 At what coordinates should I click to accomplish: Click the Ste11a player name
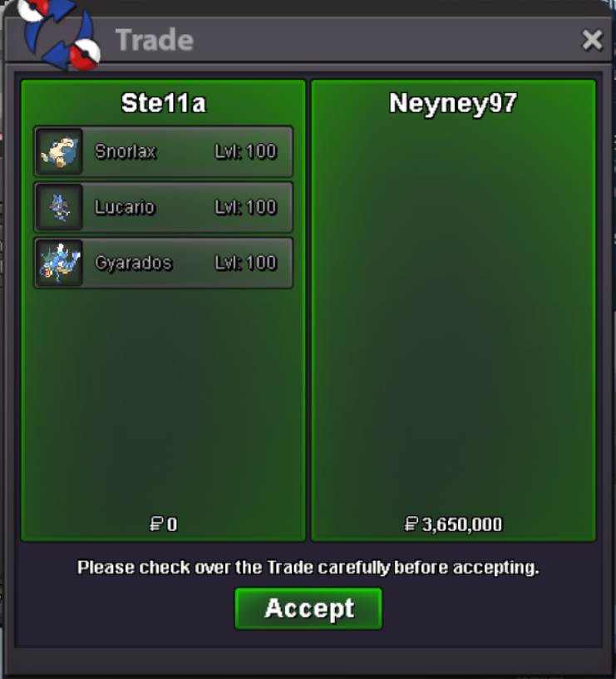pos(164,103)
